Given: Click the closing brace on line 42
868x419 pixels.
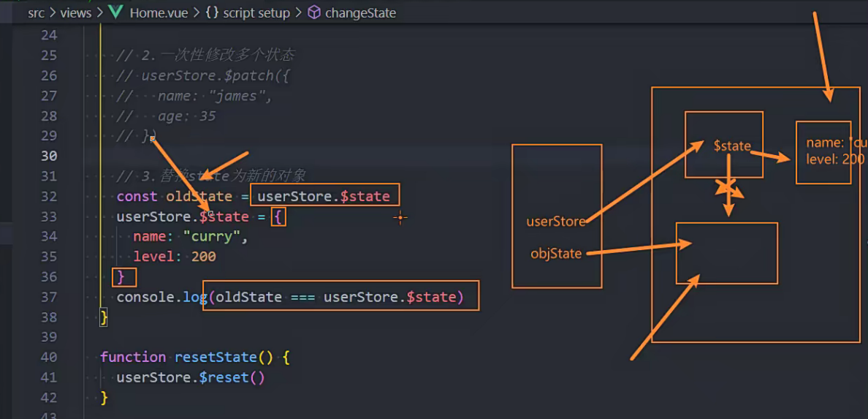Looking at the screenshot, I should click(x=104, y=398).
